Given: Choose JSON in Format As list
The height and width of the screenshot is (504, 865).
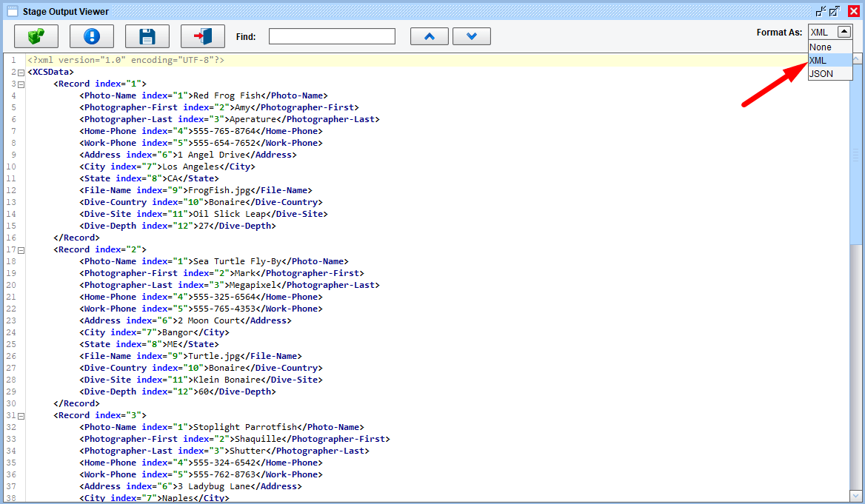Looking at the screenshot, I should pyautogui.click(x=830, y=73).
